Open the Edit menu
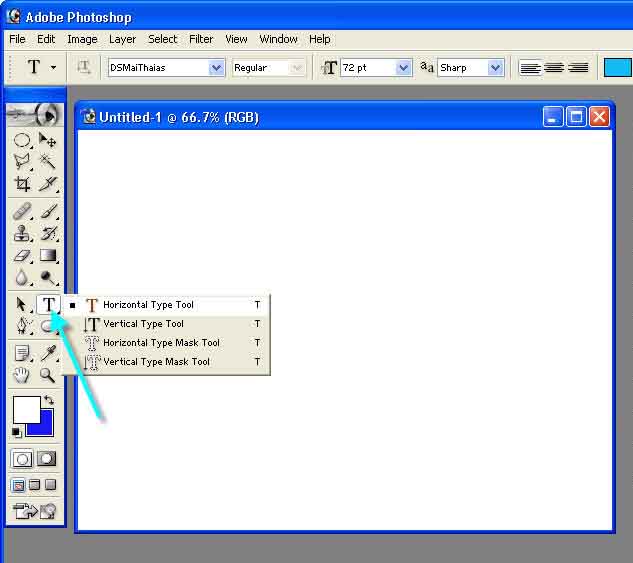Image resolution: width=633 pixels, height=563 pixels. [46, 39]
